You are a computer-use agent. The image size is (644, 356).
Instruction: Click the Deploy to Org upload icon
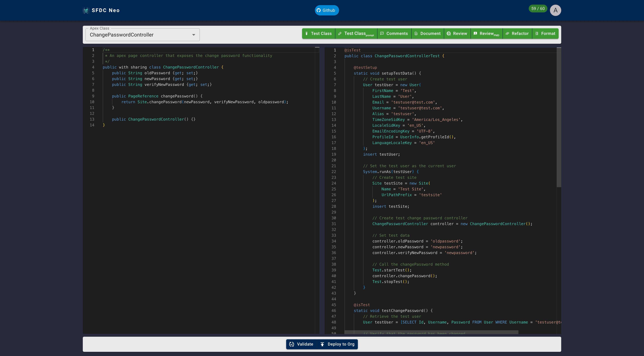(322, 344)
